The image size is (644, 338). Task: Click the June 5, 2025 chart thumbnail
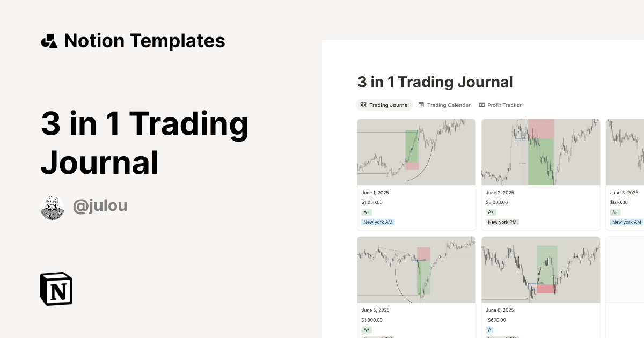point(416,269)
